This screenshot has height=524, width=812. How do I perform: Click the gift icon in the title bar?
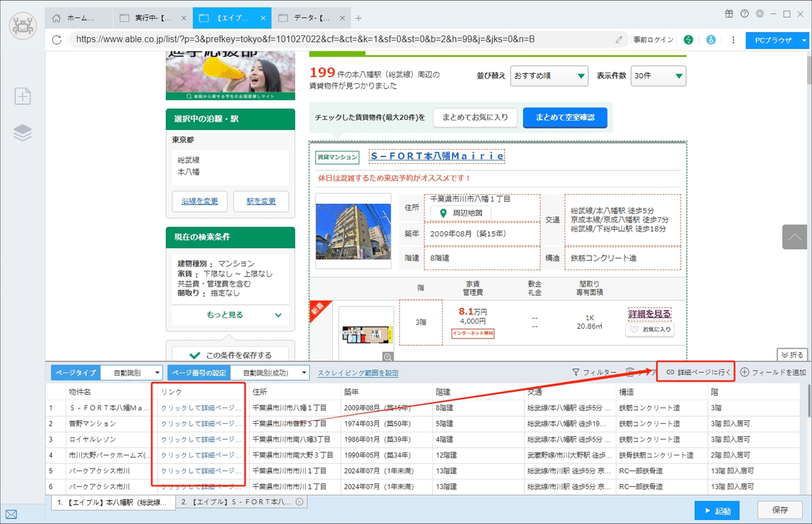[729, 14]
